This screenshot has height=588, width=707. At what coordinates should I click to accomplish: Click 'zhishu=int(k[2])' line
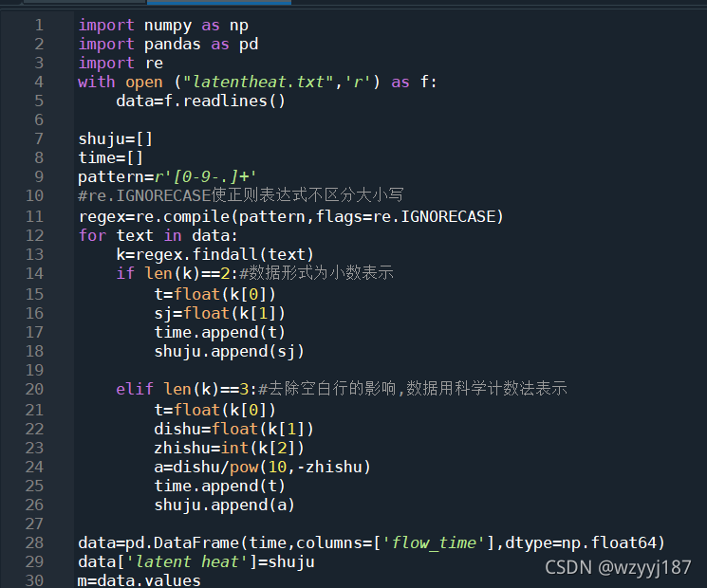[x=229, y=449]
